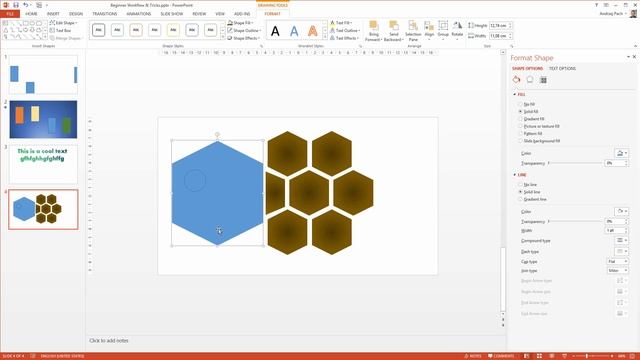Viewport: 640px width, 360px height.
Task: Open the Selection Pane
Action: pyautogui.click(x=413, y=31)
